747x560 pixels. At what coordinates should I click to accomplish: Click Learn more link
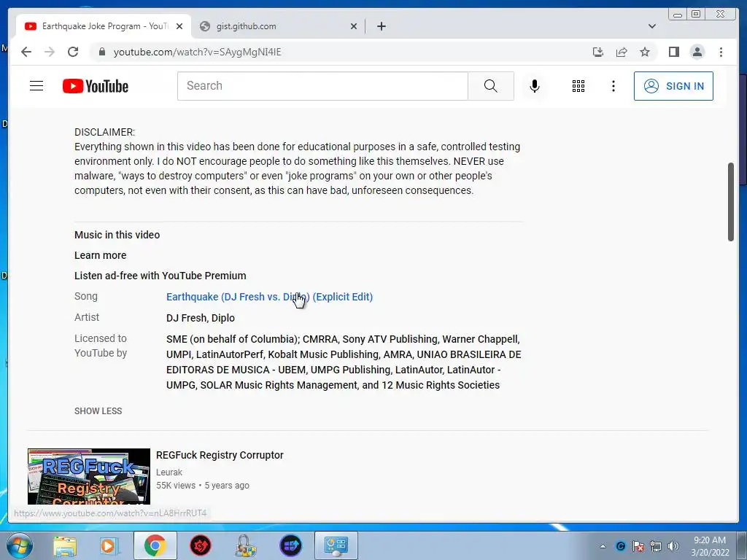click(x=100, y=255)
